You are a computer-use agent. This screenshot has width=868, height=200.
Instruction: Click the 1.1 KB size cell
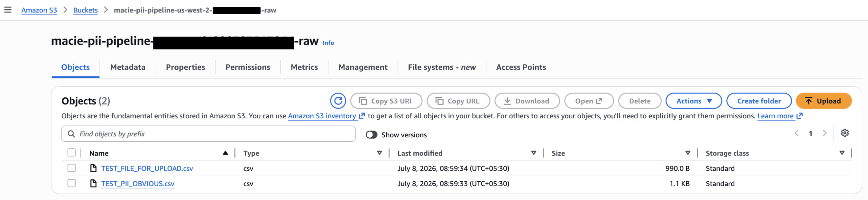click(x=679, y=184)
